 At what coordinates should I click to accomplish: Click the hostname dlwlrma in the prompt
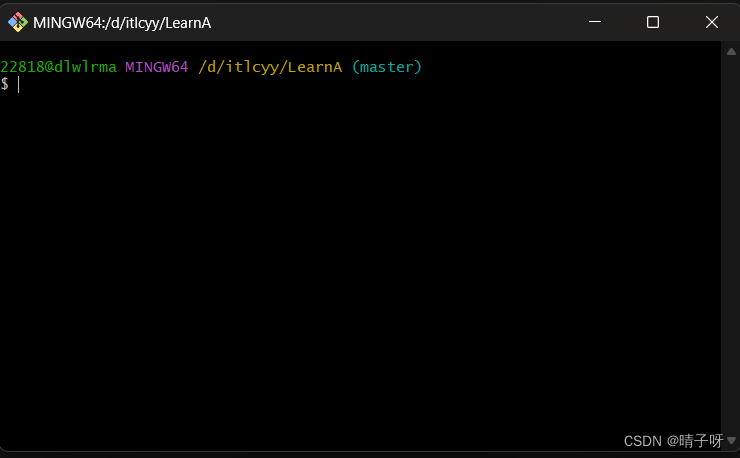pos(84,67)
